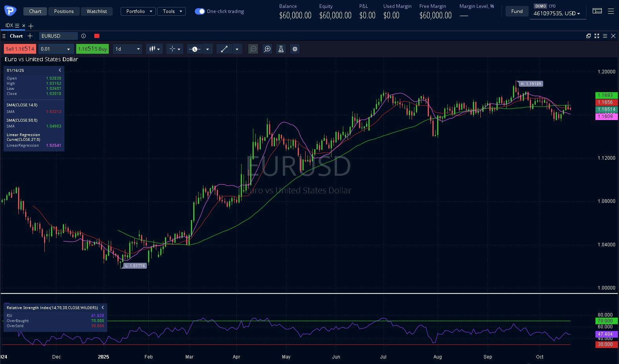This screenshot has height=364, width=619.
Task: Switch to the Positions tab
Action: coord(64,11)
